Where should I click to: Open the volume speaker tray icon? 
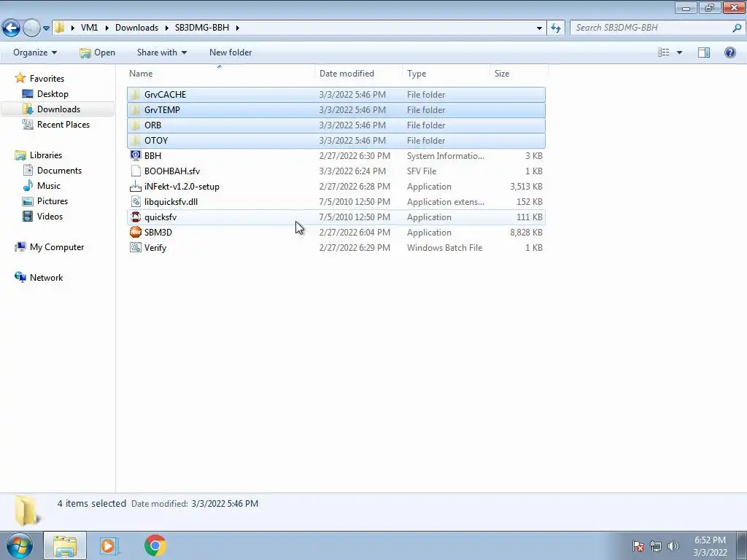click(x=673, y=546)
